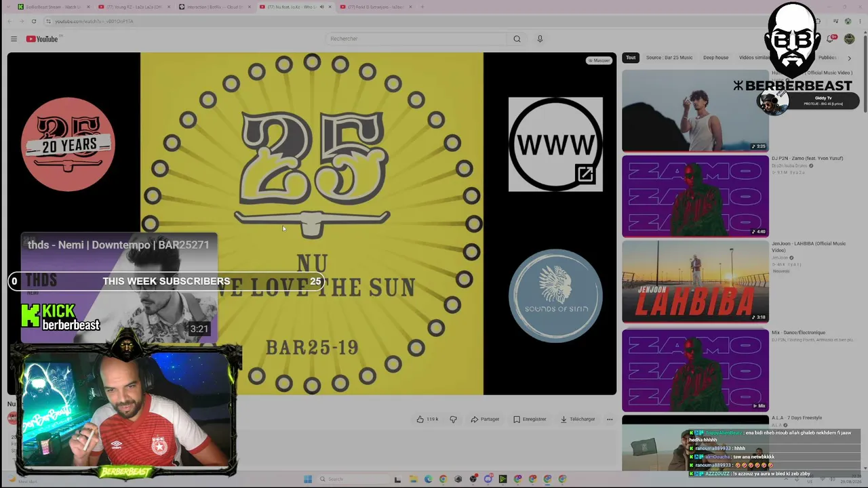Close the Young RZ browser tab

[167, 7]
